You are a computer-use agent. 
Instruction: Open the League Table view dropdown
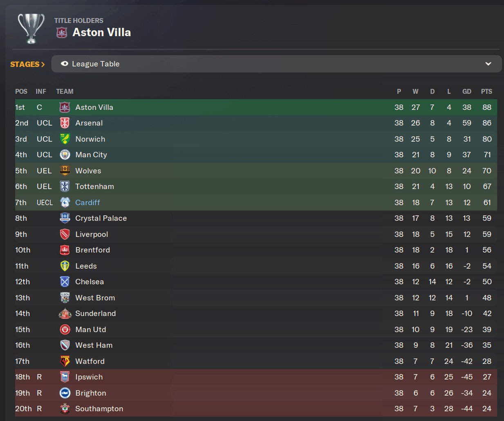click(x=276, y=64)
